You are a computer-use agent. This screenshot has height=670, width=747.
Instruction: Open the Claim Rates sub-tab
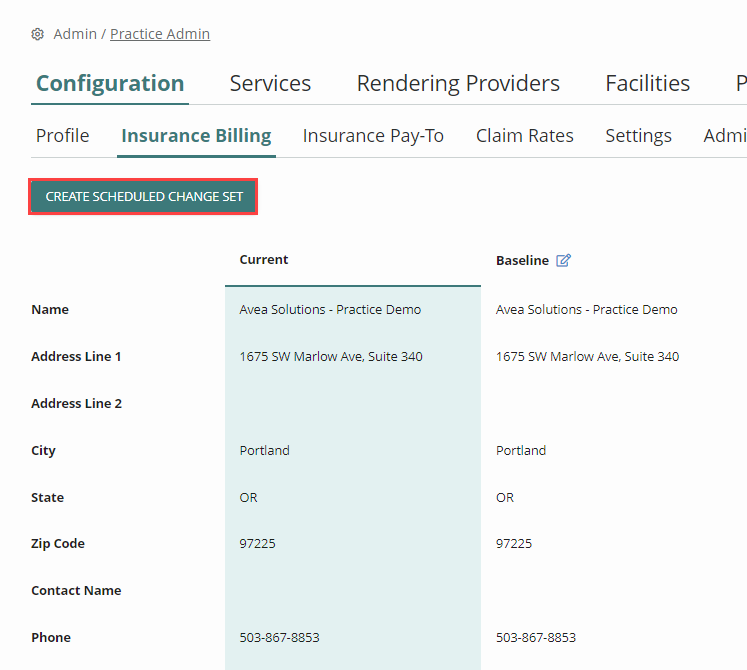pyautogui.click(x=524, y=136)
